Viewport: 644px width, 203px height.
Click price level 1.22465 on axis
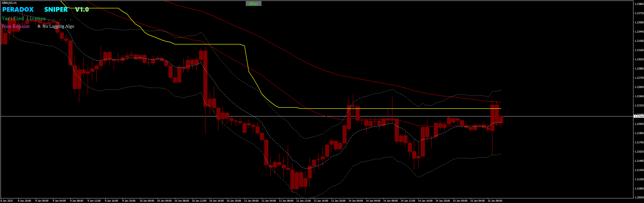click(639, 96)
